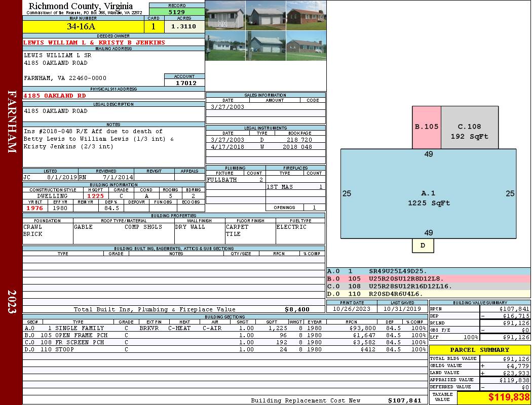The height and width of the screenshot is (405, 532).
Task: Open the bottom-left house with lawn thumbnail
Action: 225,46
